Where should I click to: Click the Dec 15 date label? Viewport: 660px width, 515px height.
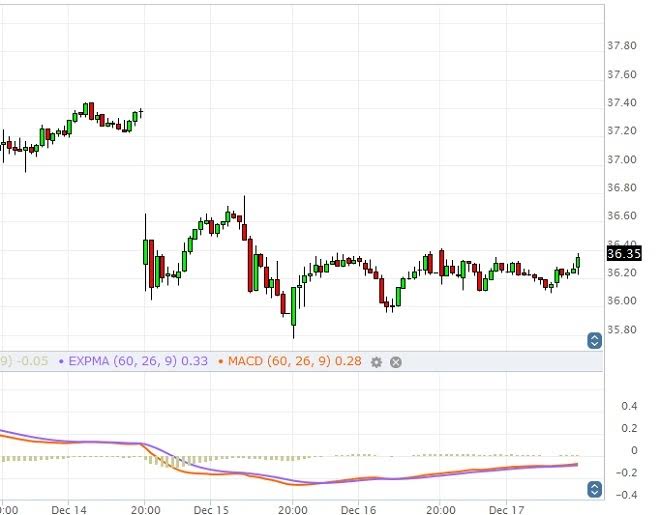tap(211, 510)
